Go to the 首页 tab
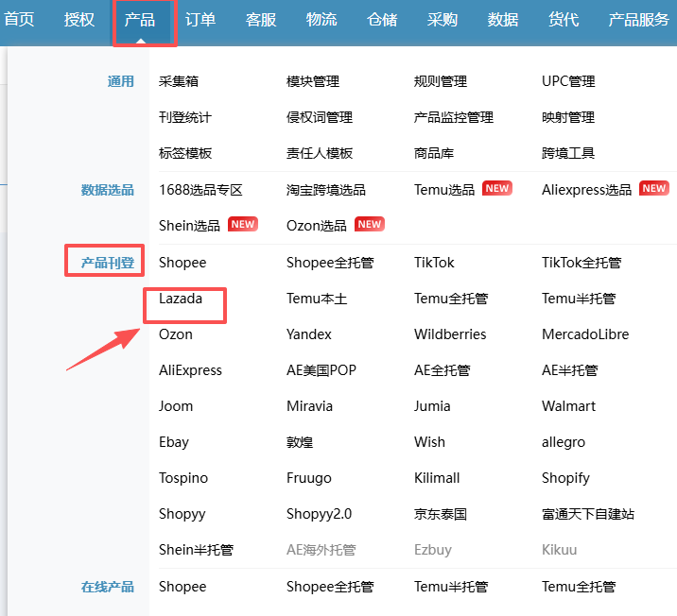Image resolution: width=677 pixels, height=616 pixels. click(x=20, y=20)
